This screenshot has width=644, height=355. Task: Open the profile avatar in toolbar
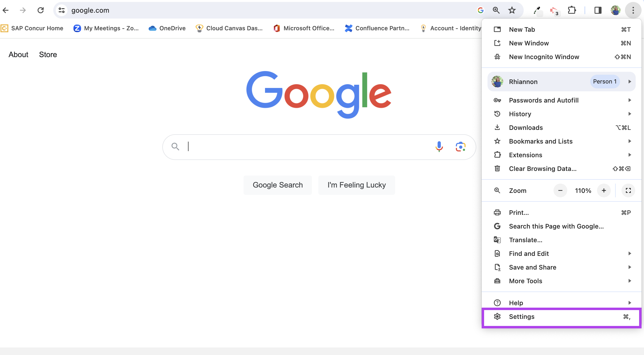[x=615, y=10]
